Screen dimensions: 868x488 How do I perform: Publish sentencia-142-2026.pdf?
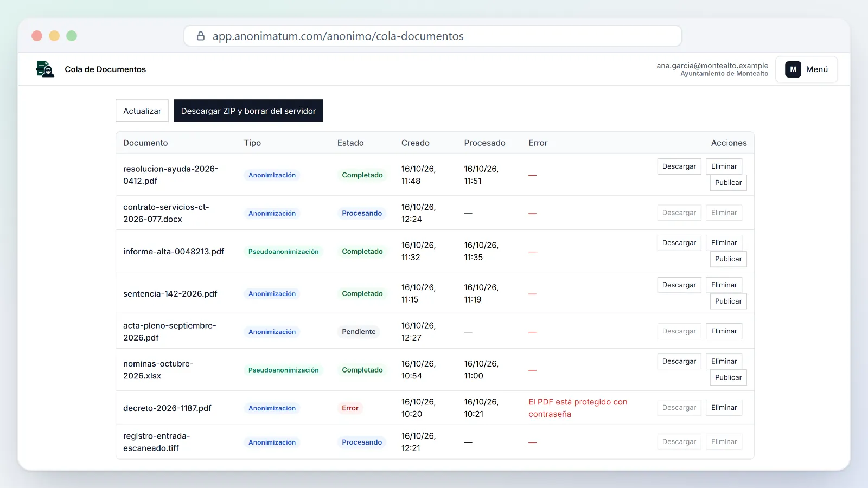tap(728, 301)
